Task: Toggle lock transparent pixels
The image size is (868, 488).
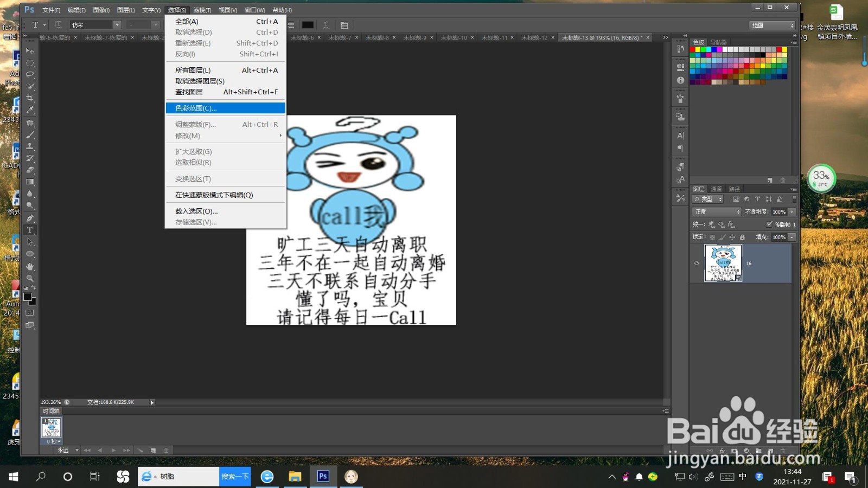Action: click(712, 237)
